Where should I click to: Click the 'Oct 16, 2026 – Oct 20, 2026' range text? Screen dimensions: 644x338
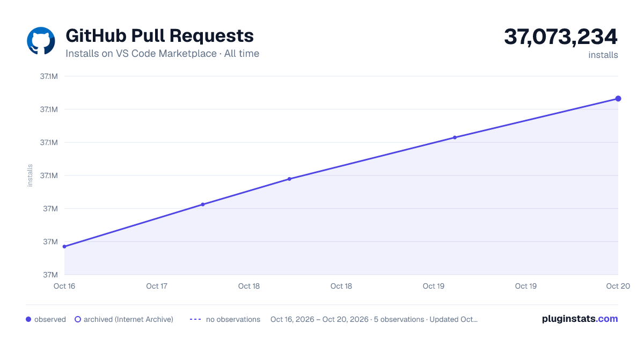click(319, 319)
